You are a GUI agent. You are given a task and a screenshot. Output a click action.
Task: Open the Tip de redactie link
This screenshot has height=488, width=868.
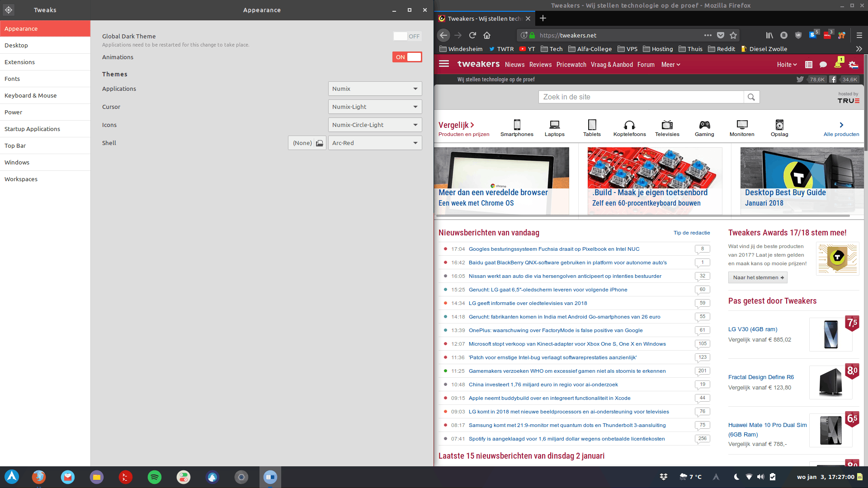692,233
